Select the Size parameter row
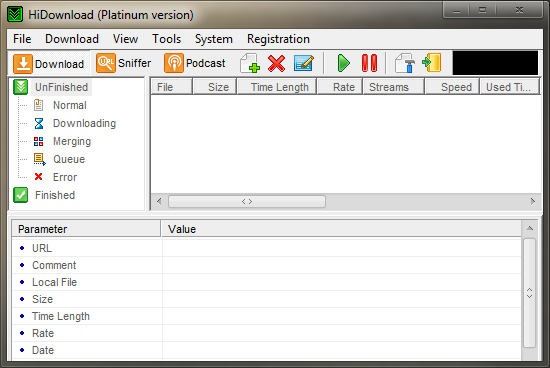Viewport: 550px width, 368px height. click(x=267, y=299)
